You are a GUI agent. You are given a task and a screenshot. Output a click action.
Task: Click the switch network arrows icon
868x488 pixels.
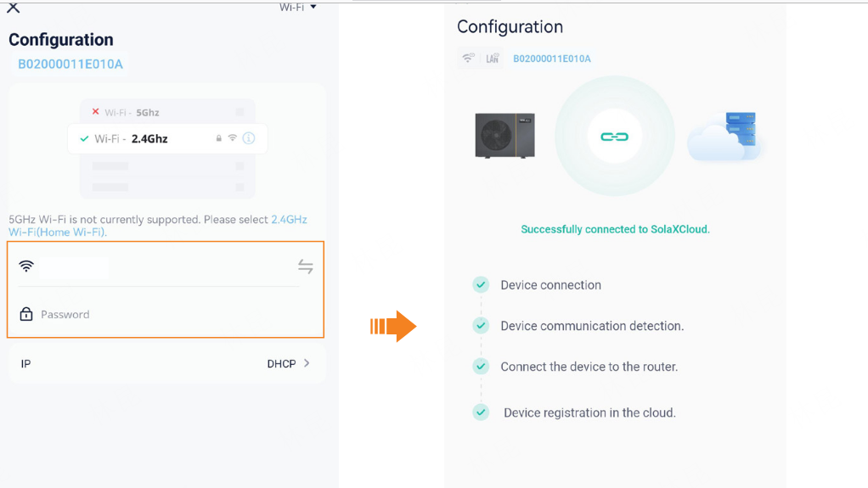(x=306, y=267)
